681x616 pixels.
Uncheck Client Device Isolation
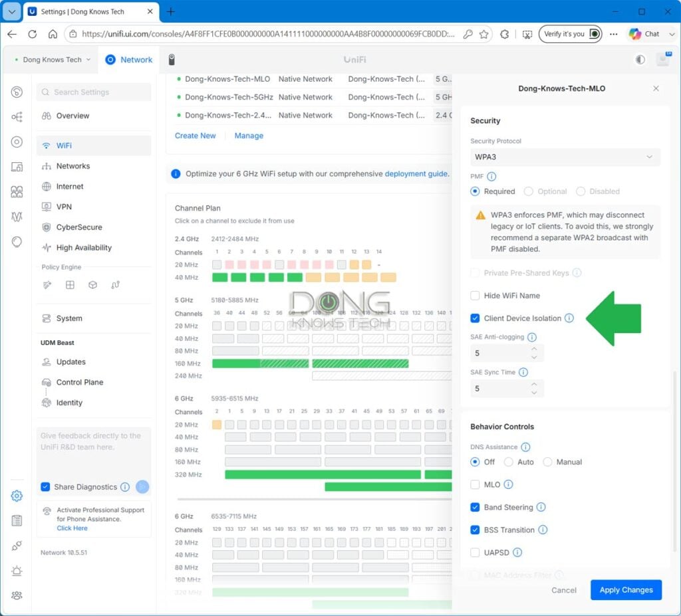pyautogui.click(x=475, y=318)
